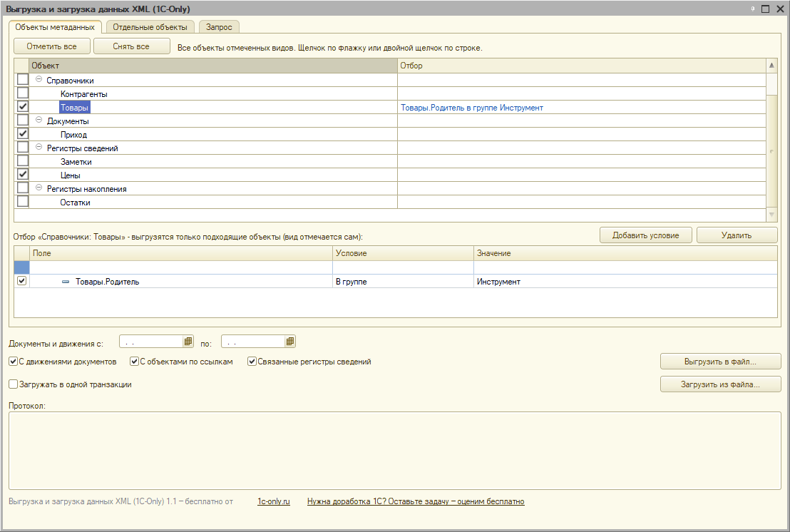Click the Отметить все button
790x532 pixels.
[52, 46]
